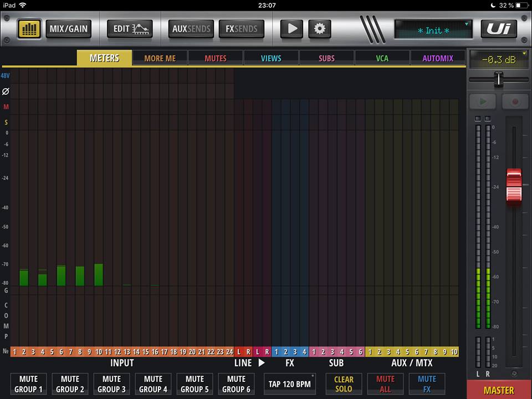Expand the MASTER channel menu
The image size is (532, 399).
[499, 390]
